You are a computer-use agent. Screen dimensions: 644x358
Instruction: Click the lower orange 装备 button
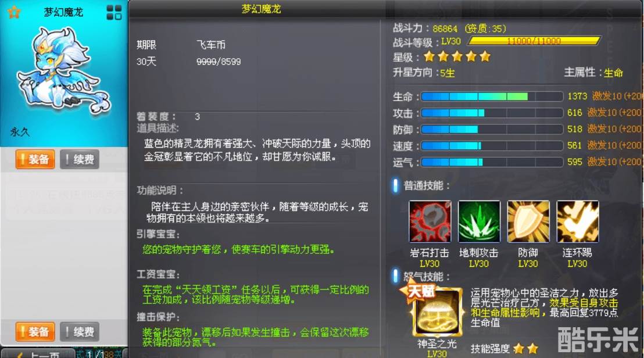(35, 331)
